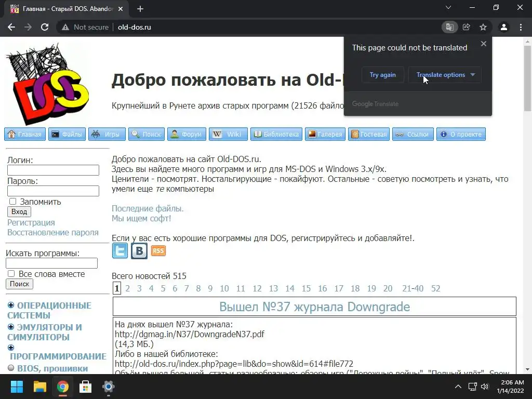Open the Игры menu tab
532x399 pixels.
(107, 134)
